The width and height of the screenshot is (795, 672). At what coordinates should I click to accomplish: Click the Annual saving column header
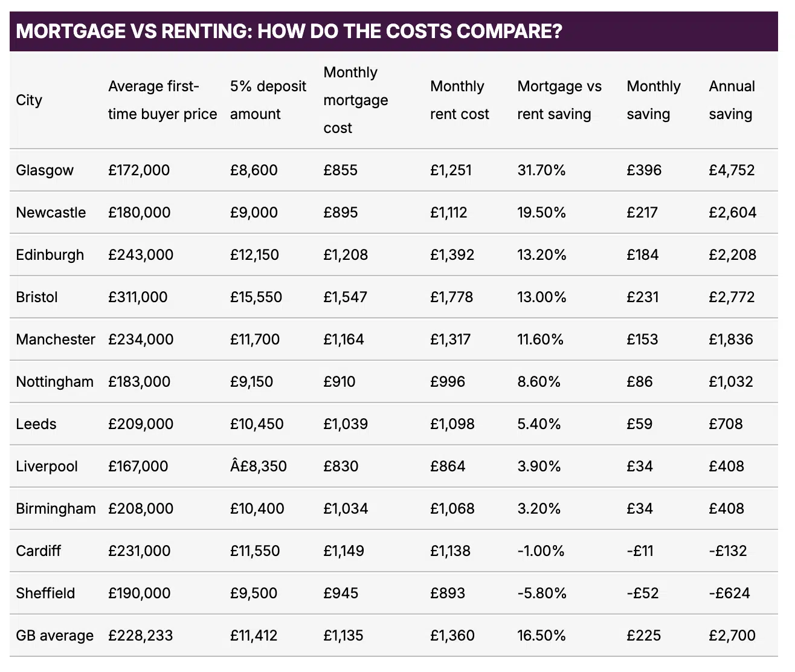pyautogui.click(x=731, y=100)
